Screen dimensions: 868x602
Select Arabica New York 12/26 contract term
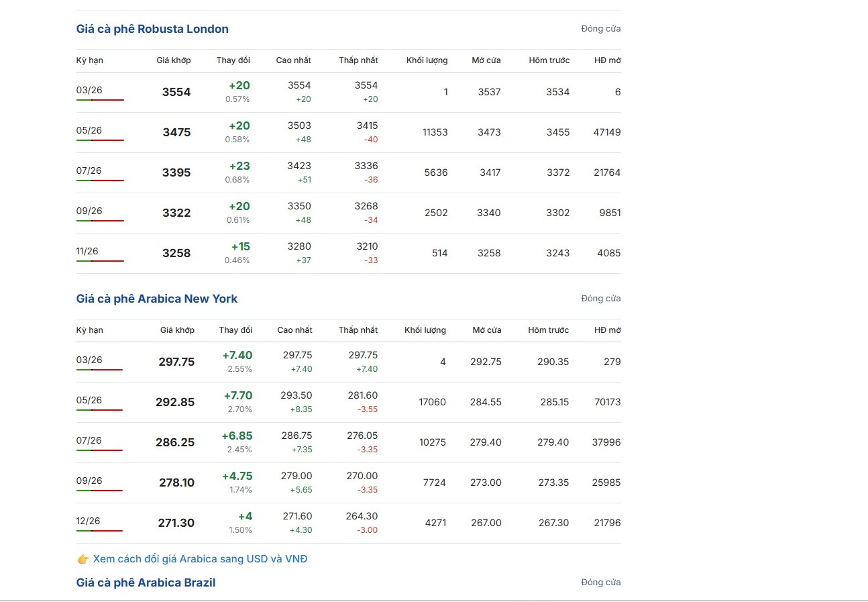click(x=89, y=521)
